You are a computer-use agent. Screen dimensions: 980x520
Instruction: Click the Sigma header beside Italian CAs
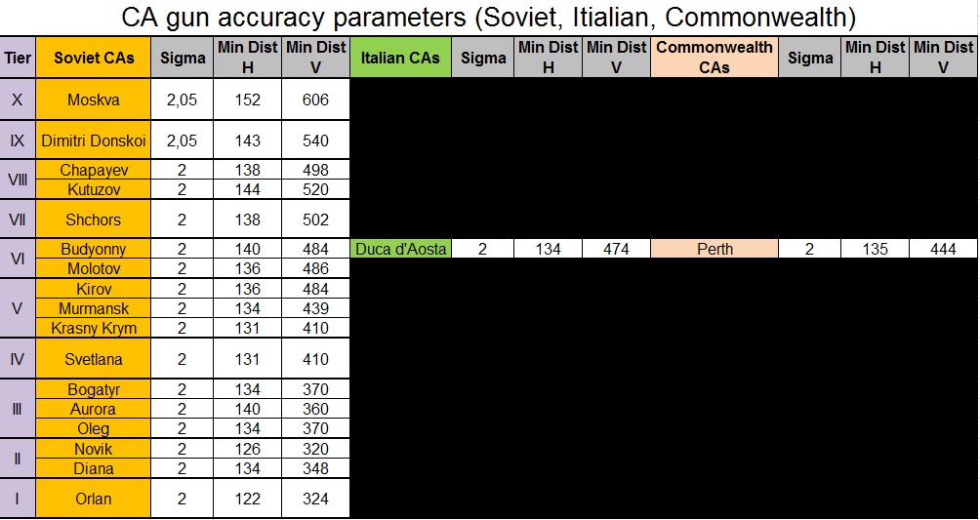pos(482,58)
